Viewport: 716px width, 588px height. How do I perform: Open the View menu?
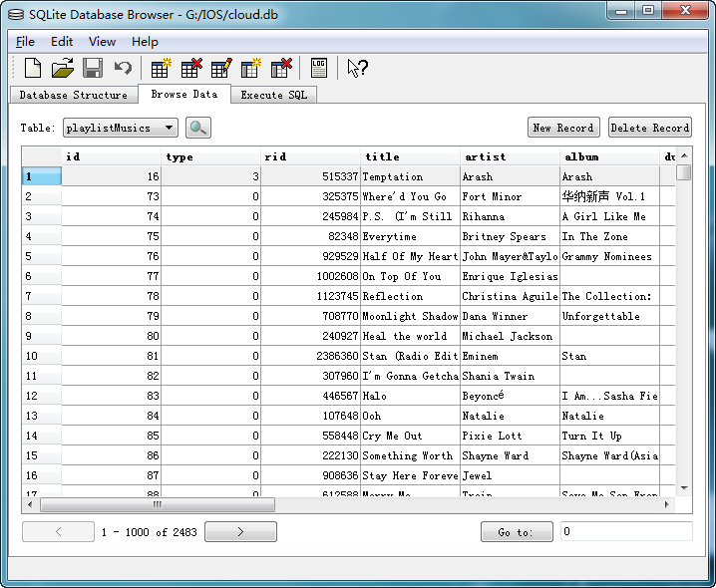(102, 41)
